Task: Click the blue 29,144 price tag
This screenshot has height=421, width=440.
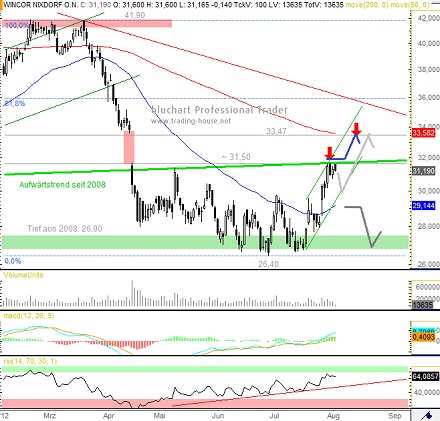Action: [x=423, y=206]
